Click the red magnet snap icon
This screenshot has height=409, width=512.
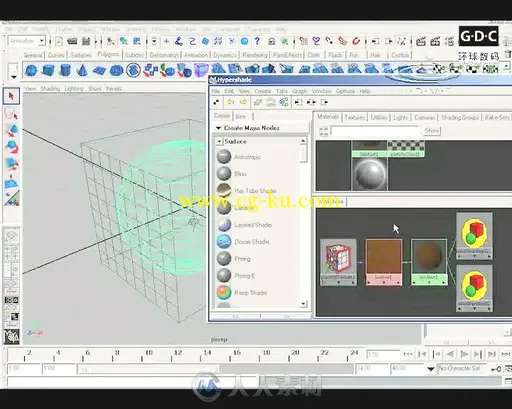356,41
